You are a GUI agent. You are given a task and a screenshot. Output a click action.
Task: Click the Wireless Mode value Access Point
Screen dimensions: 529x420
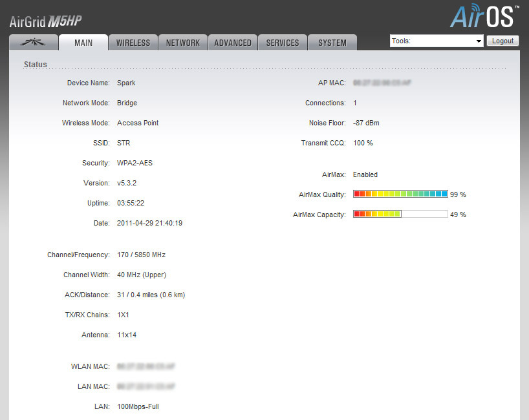[138, 123]
